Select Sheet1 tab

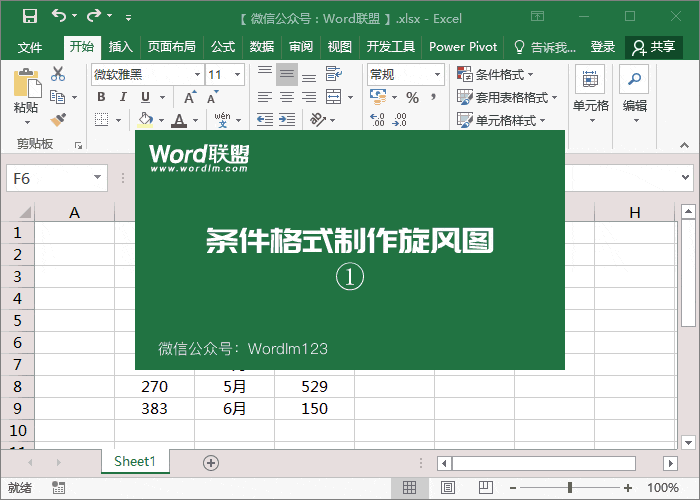click(x=135, y=461)
